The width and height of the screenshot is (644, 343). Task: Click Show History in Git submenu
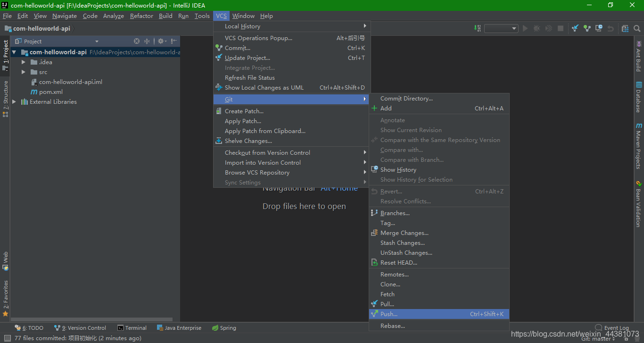439,170
